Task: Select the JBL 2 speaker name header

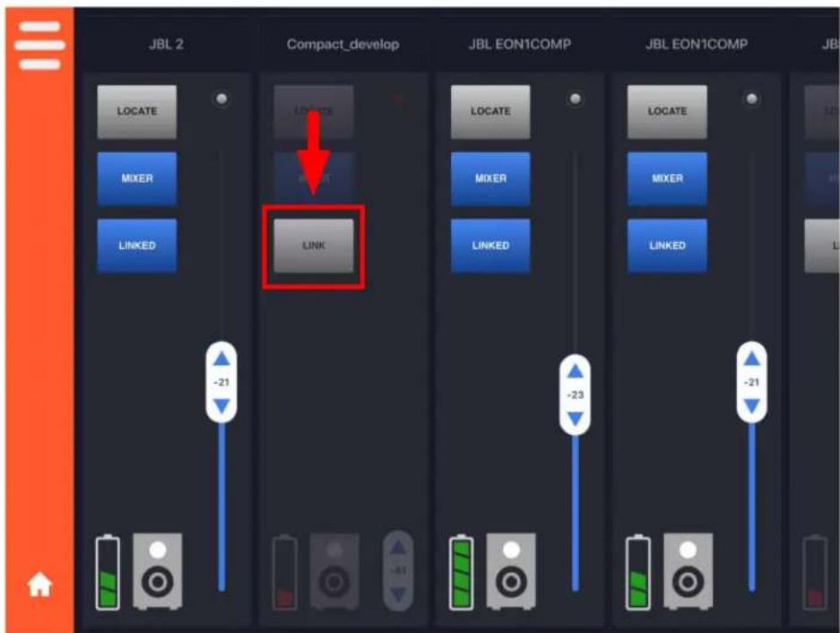Action: pos(166,44)
